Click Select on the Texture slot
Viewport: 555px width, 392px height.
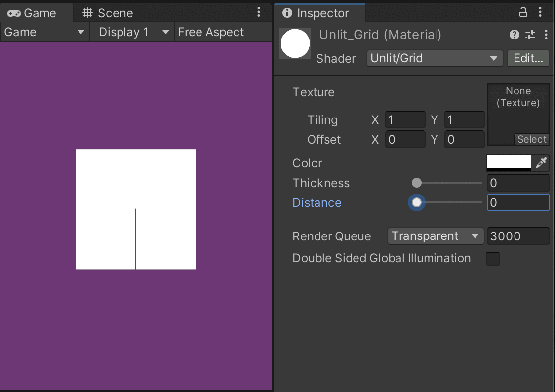tap(532, 139)
